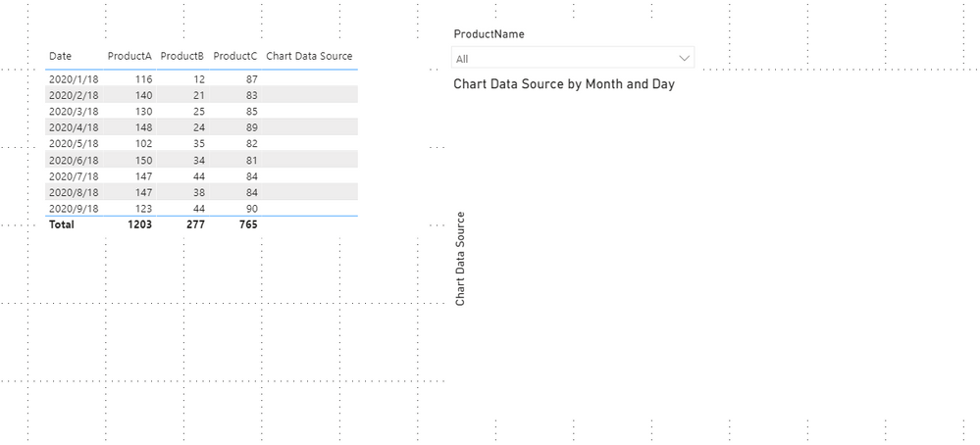Click ProductB value 25
Screen dimensions: 980x445
(199, 112)
